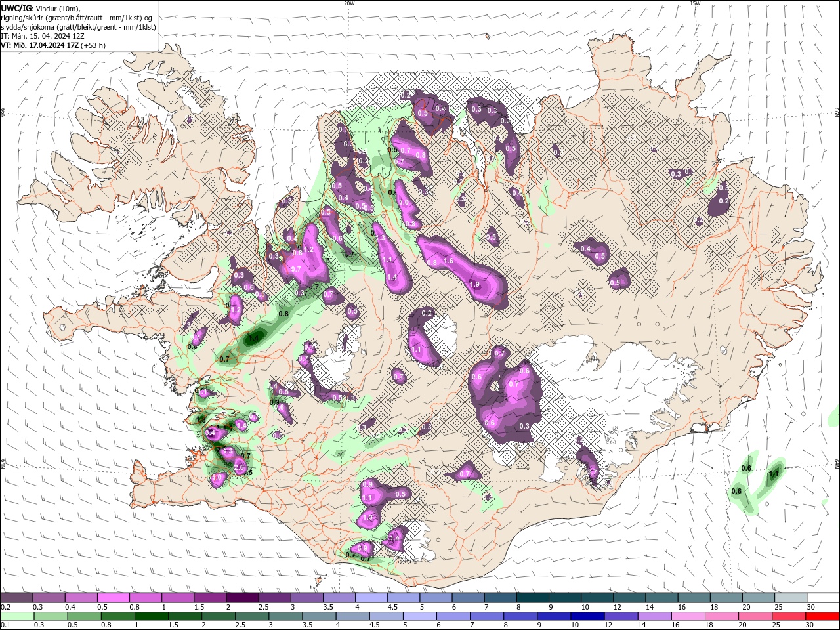Click the "1.9" precipitation value on the map
Image resolution: width=840 pixels, height=630 pixels.
pyautogui.click(x=474, y=284)
